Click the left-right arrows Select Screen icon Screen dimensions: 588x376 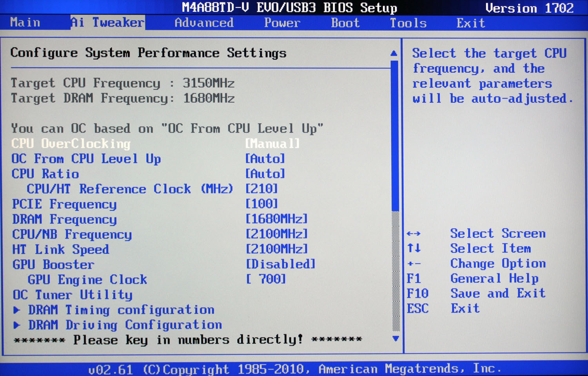(x=414, y=234)
